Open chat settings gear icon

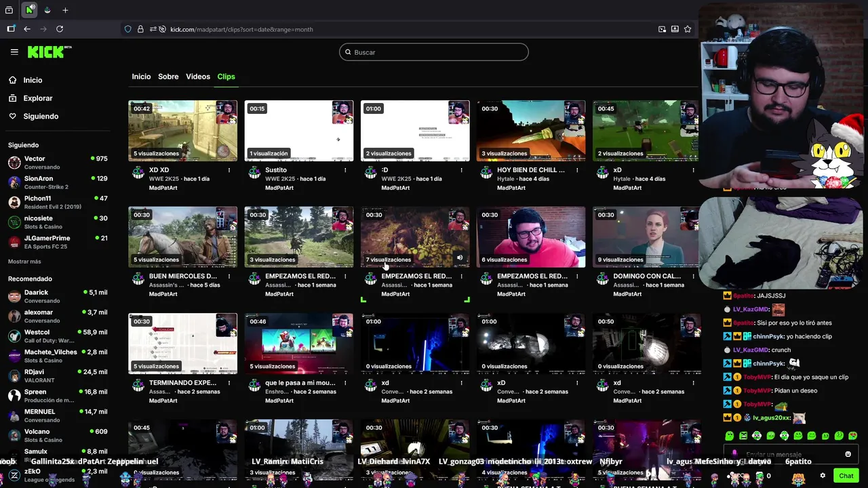[823, 476]
